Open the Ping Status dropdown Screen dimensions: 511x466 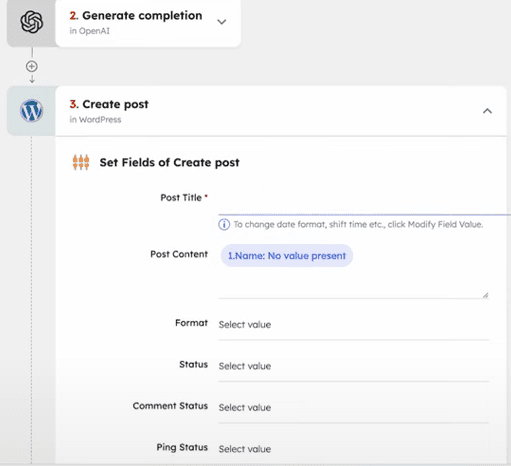[354, 449]
